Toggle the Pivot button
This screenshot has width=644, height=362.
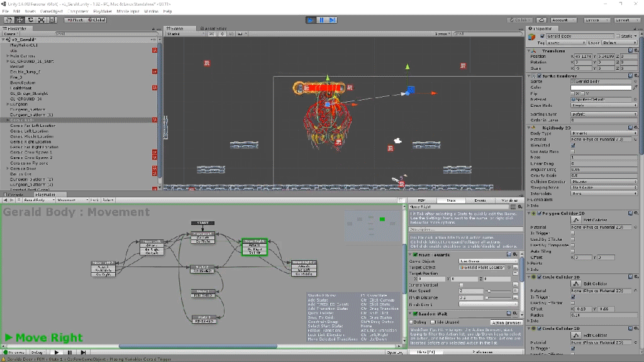pyautogui.click(x=75, y=19)
